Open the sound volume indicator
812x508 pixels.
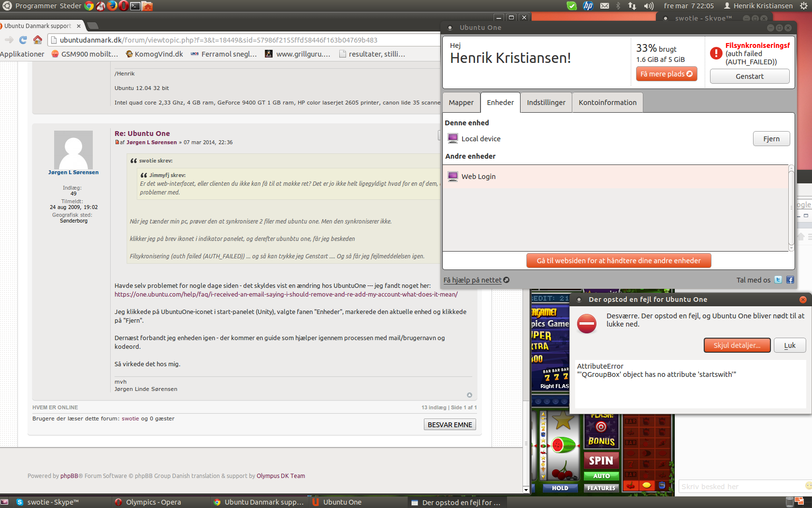coord(649,6)
